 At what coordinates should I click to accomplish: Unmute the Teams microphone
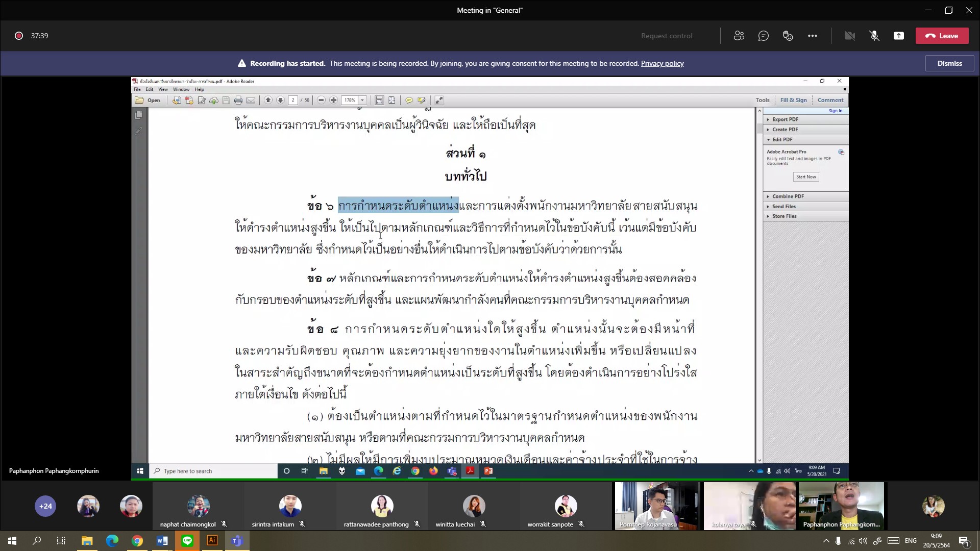(x=874, y=36)
